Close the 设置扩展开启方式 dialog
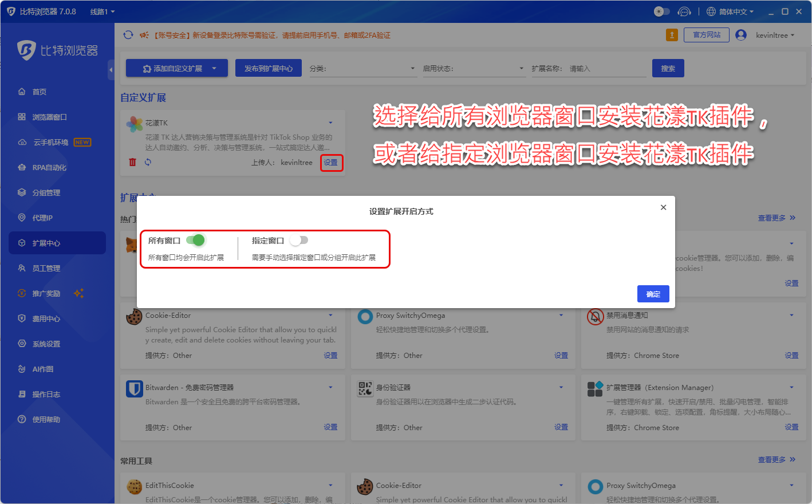The height and width of the screenshot is (504, 812). click(x=663, y=207)
